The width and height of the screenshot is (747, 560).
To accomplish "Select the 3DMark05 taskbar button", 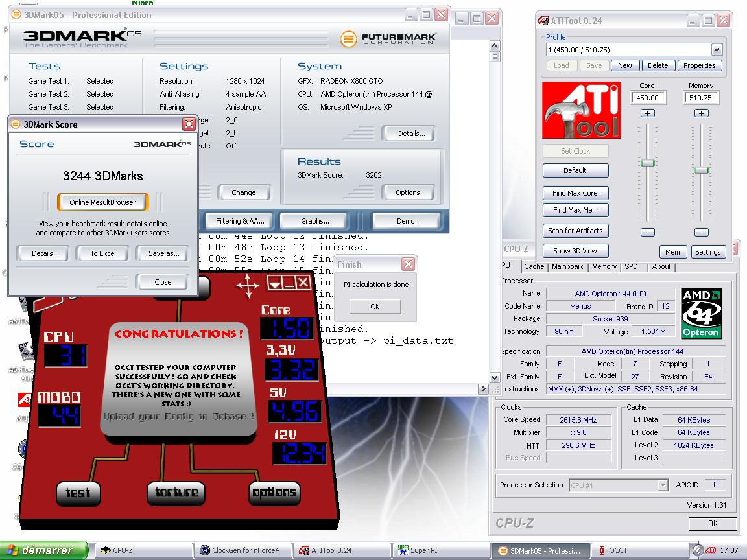I will 540,550.
